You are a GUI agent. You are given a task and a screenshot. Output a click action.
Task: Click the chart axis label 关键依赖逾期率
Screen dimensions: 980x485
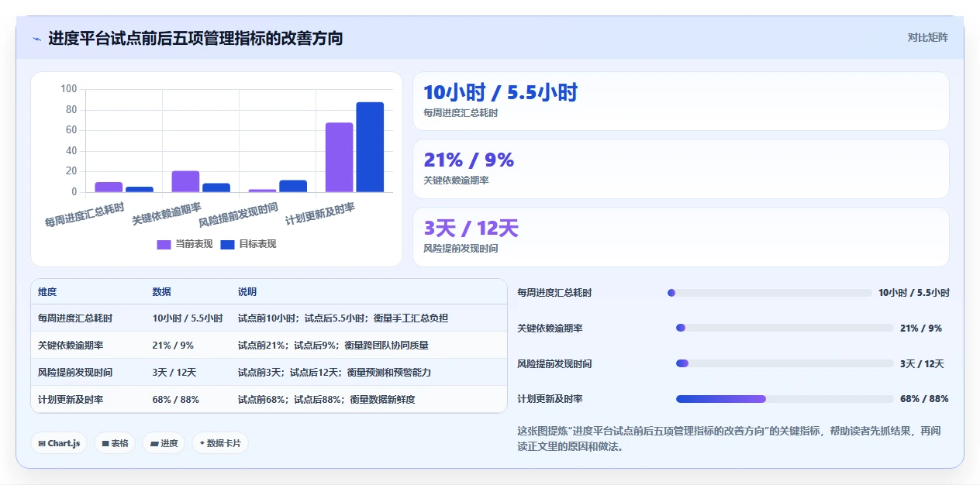pos(167,214)
